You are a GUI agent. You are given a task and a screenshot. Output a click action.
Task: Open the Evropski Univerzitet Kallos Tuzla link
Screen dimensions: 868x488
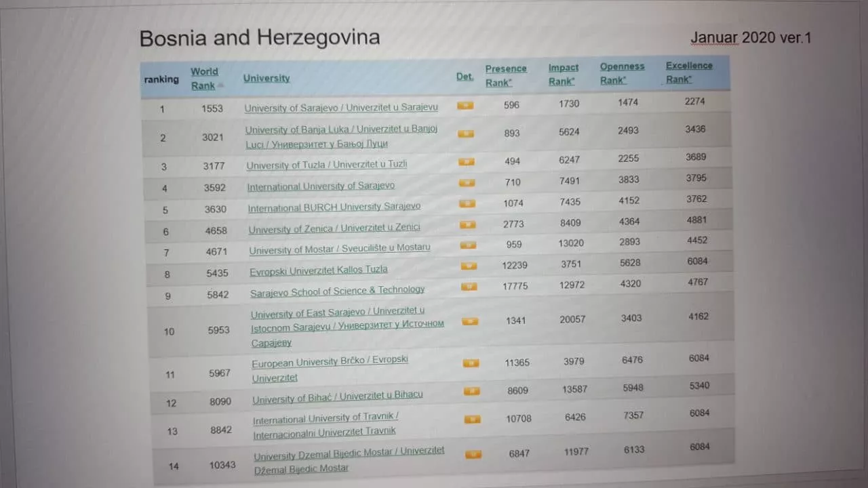[319, 270]
